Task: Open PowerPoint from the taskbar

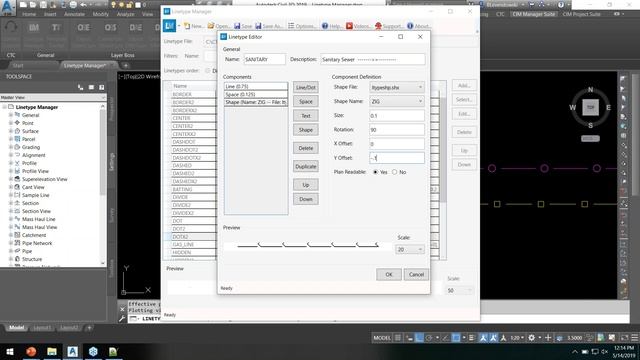Action: coord(31,351)
